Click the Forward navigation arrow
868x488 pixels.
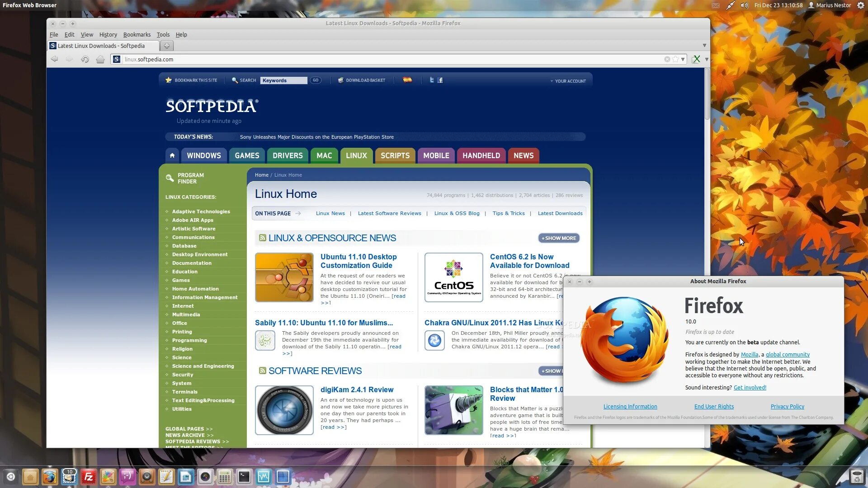click(x=69, y=59)
